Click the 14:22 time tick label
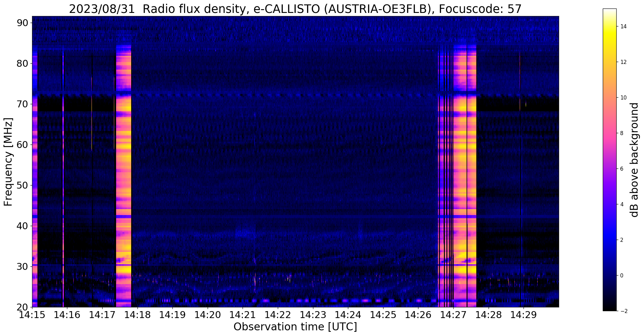 coord(278,315)
